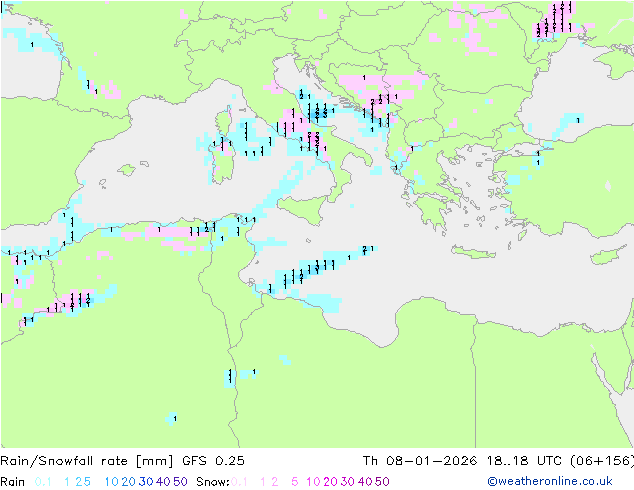This screenshot has height=490, width=634.
Task: Select snow legend value 10
Action: [313, 482]
